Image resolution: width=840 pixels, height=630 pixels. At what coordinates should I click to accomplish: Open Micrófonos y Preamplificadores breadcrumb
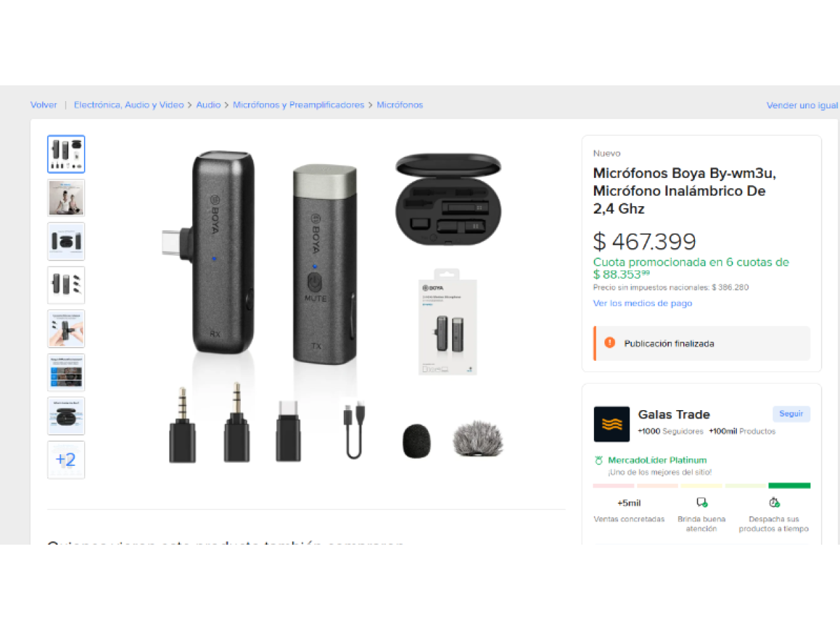click(x=299, y=105)
